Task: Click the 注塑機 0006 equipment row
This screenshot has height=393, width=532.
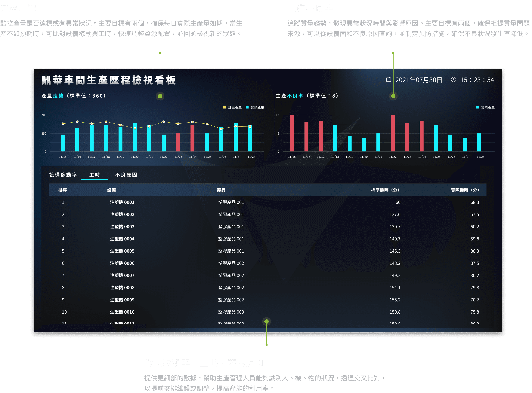Action: (122, 263)
